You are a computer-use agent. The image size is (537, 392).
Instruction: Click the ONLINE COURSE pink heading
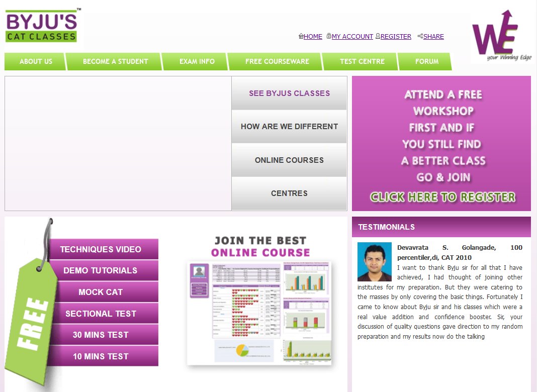(260, 253)
